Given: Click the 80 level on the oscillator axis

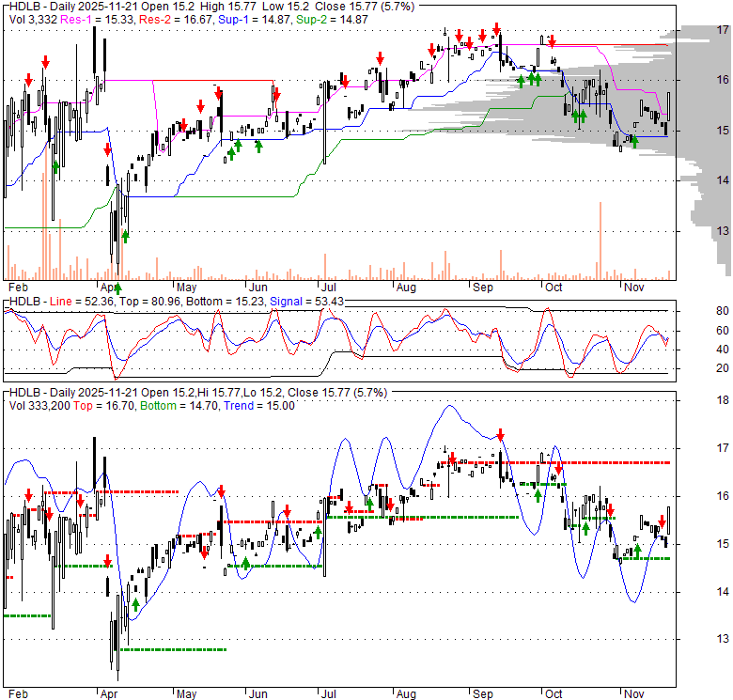Looking at the screenshot, I should tap(723, 311).
